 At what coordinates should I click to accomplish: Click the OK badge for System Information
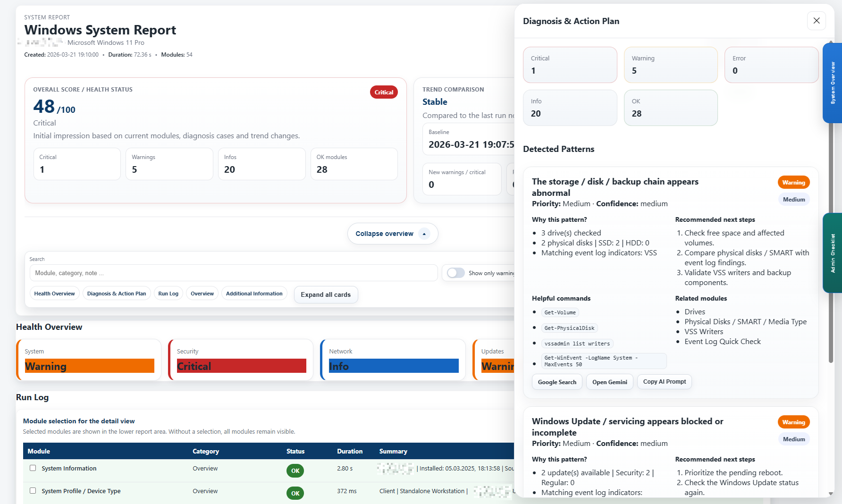tap(295, 470)
